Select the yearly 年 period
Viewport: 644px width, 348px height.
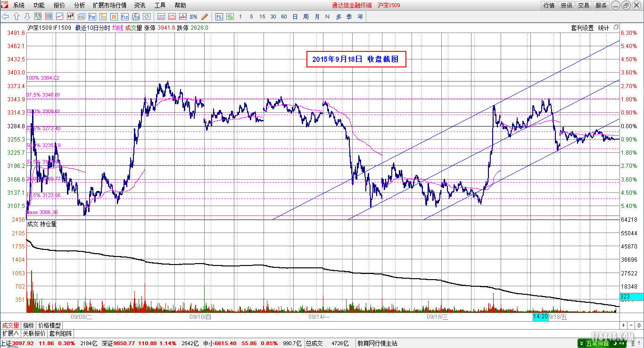361,17
